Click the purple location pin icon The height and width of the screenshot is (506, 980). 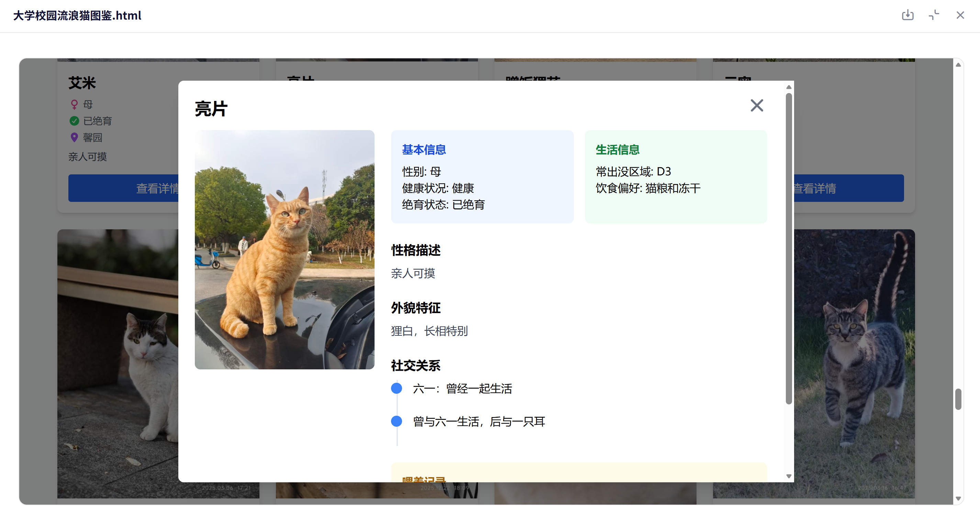pos(74,137)
